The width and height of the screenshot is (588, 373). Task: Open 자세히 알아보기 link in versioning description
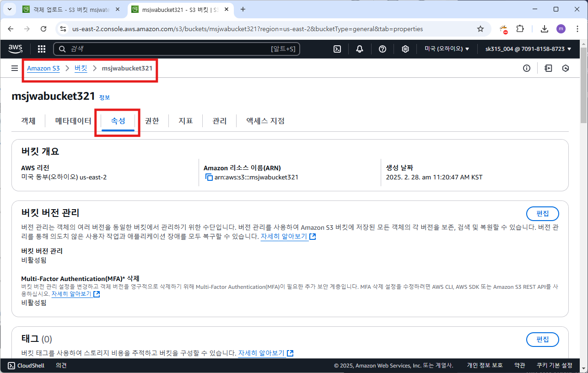click(x=288, y=237)
